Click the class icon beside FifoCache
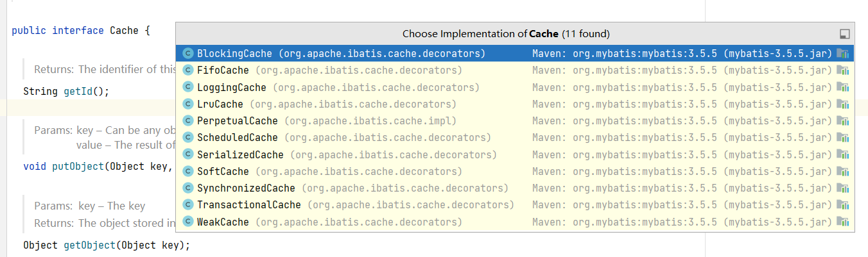Image resolution: width=868 pixels, height=257 pixels. coord(188,70)
